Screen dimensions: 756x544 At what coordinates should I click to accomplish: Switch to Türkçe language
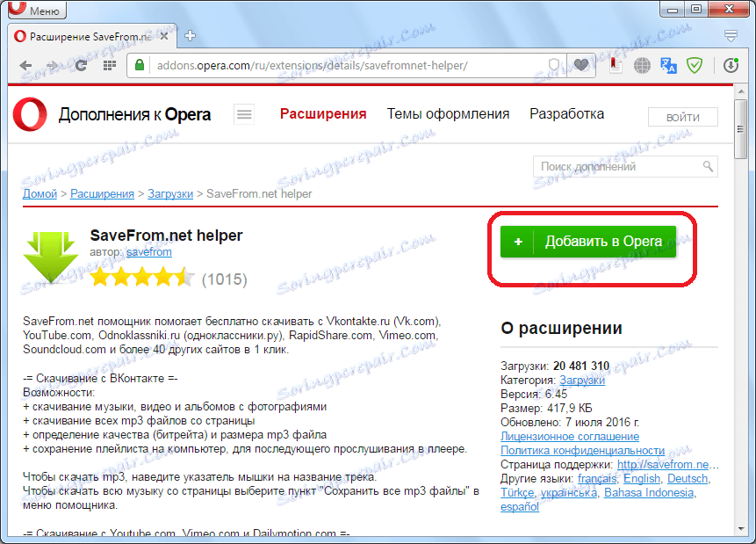(x=517, y=493)
